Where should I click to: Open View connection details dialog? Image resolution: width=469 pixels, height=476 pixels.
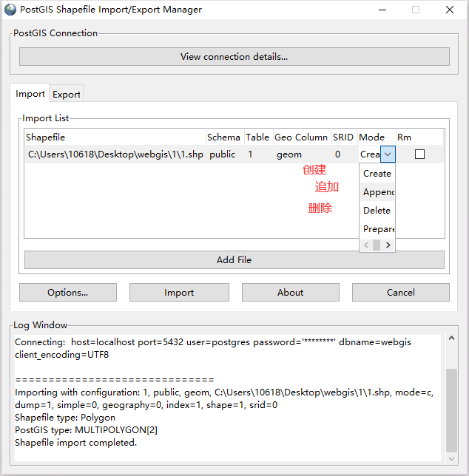tap(234, 56)
